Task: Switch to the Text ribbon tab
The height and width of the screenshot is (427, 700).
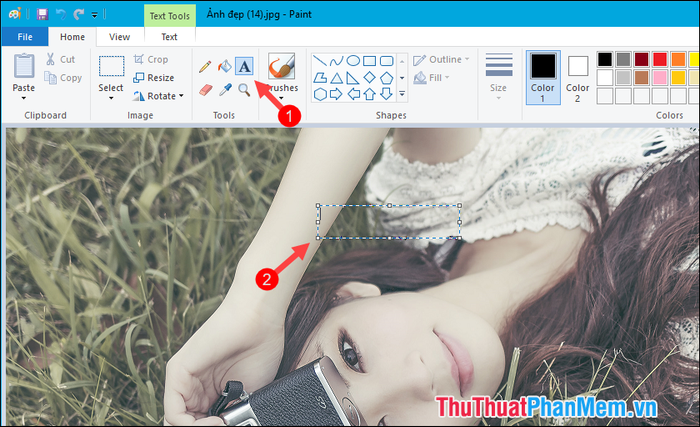Action: tap(169, 37)
